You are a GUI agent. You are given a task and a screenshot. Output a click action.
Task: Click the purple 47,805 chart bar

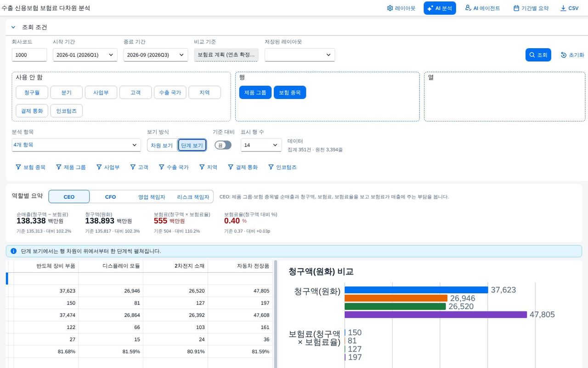(x=435, y=315)
